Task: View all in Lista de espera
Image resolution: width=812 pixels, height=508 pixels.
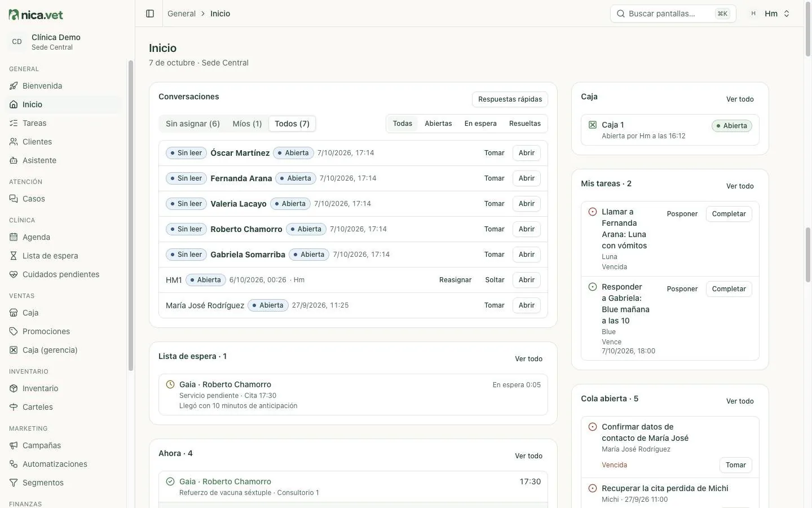Action: point(528,359)
